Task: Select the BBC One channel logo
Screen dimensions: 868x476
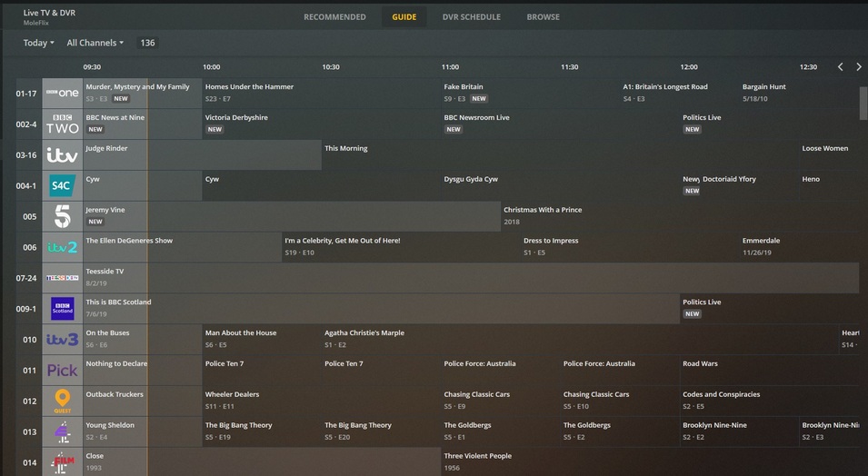Action: 63,94
